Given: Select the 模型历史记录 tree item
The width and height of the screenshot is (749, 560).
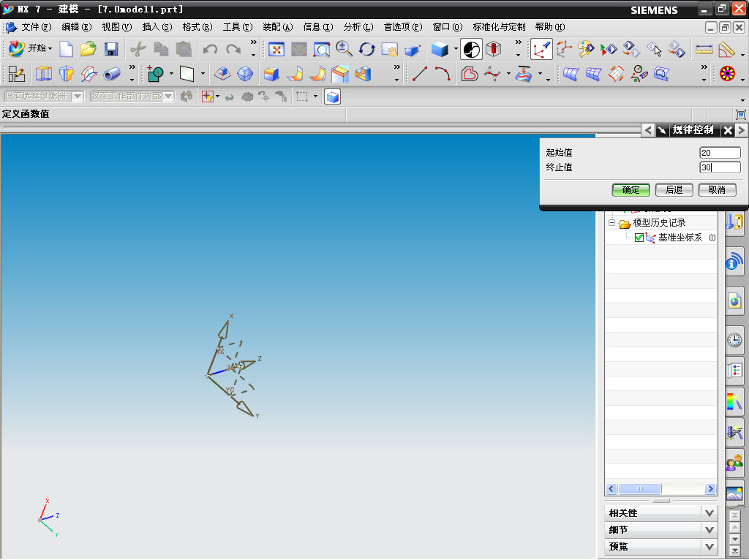Looking at the screenshot, I should click(x=659, y=223).
